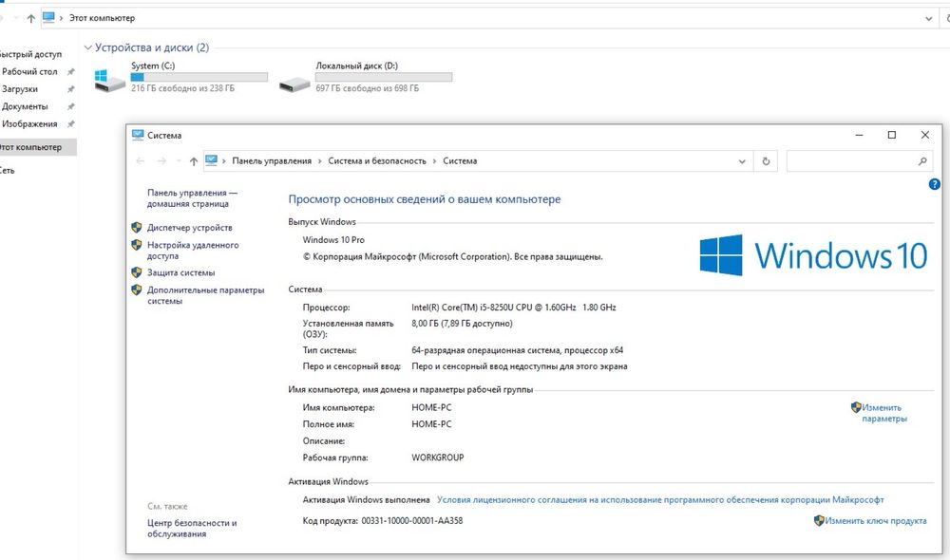
Task: Select Рабочий стол in Explorer sidebar
Action: (x=29, y=71)
